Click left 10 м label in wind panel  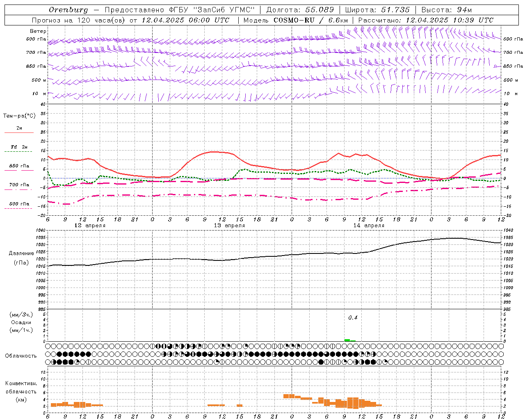click(39, 94)
